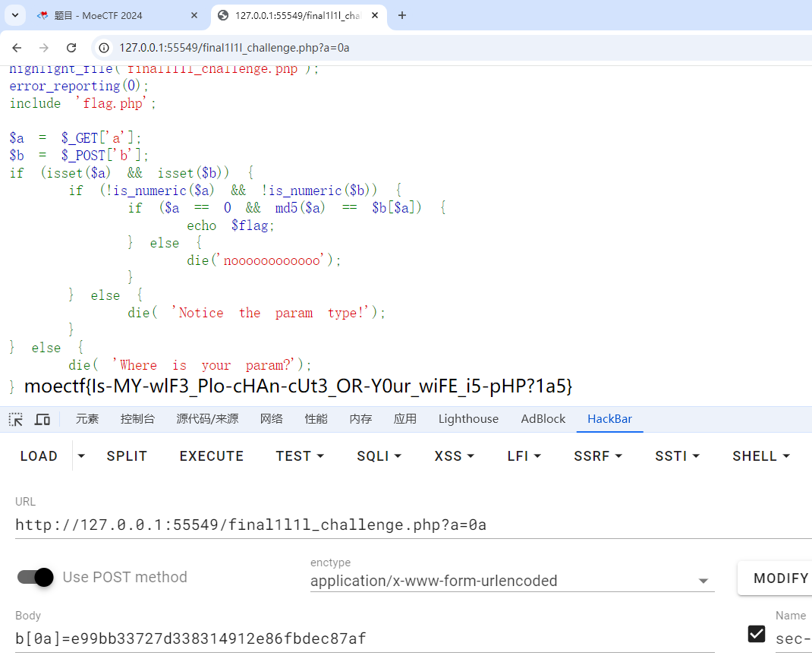The image size is (812, 665).
Task: Reload the current page
Action: [x=71, y=48]
